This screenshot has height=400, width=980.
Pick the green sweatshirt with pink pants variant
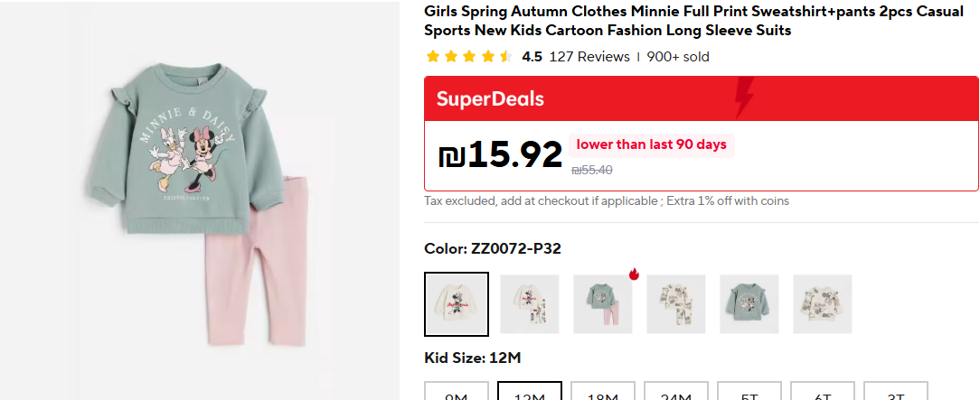pyautogui.click(x=603, y=304)
